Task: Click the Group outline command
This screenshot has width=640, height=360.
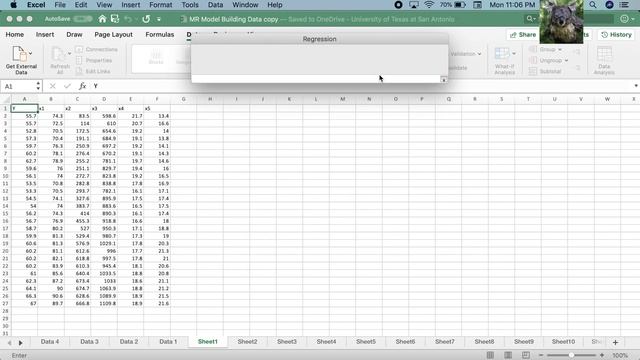Action: pyautogui.click(x=546, y=49)
